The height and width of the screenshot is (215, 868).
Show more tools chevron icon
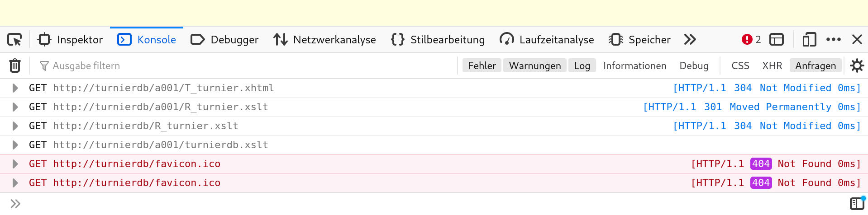pos(690,40)
